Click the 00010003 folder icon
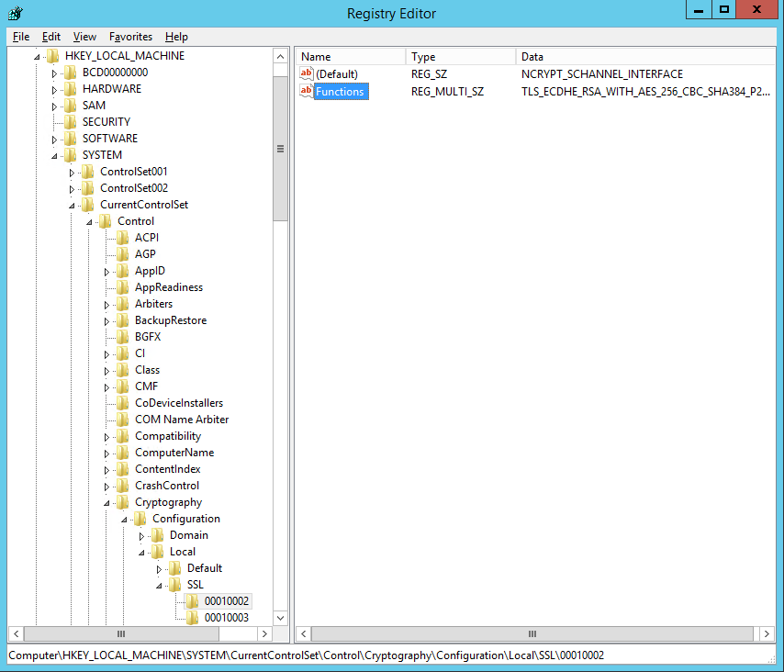 tap(193, 618)
